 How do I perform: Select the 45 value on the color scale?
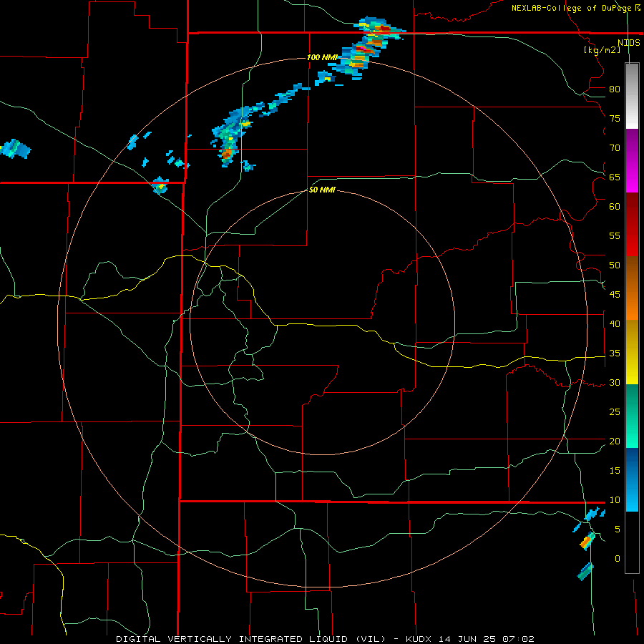(x=615, y=295)
